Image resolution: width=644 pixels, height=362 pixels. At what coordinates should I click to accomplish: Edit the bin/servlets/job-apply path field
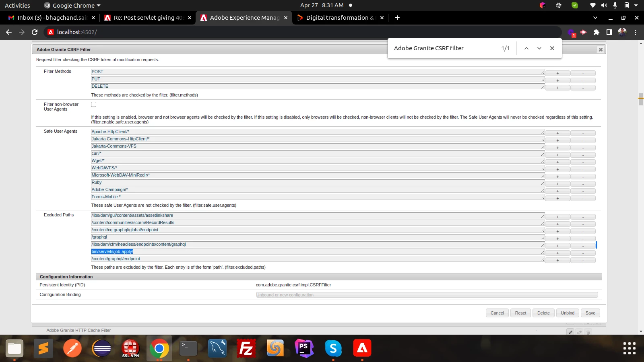(x=318, y=251)
